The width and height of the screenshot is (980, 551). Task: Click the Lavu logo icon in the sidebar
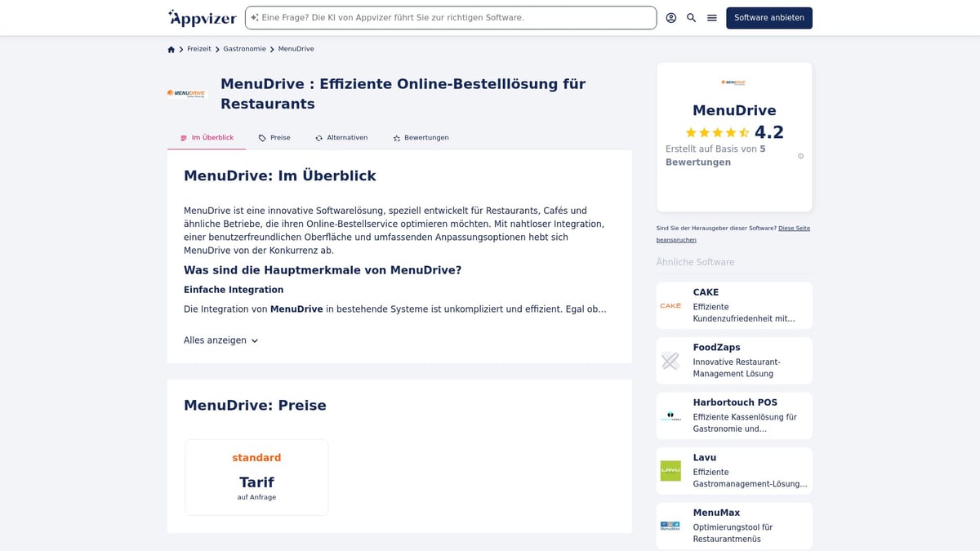[x=670, y=470]
